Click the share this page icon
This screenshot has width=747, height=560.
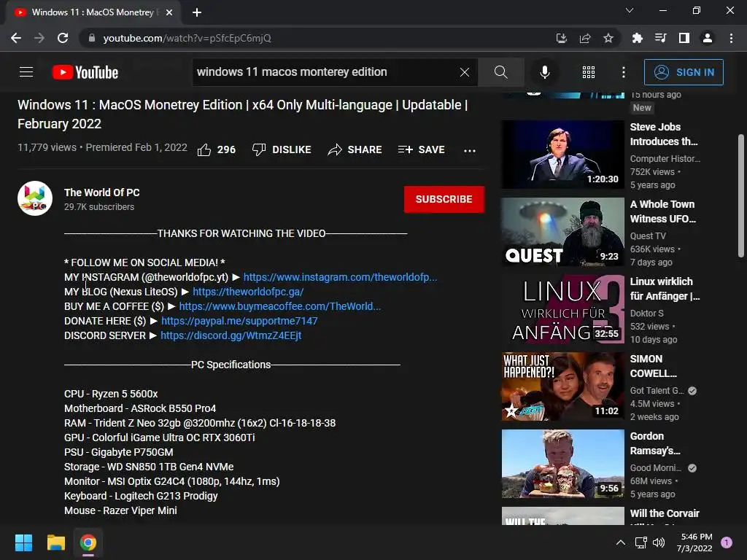(x=585, y=38)
